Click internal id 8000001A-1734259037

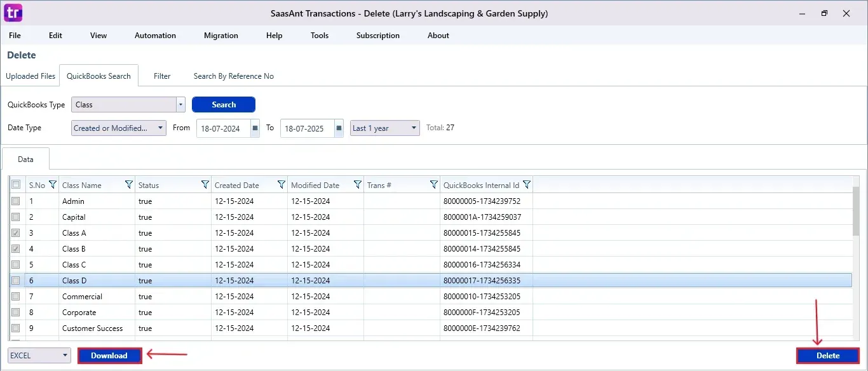[x=482, y=217]
